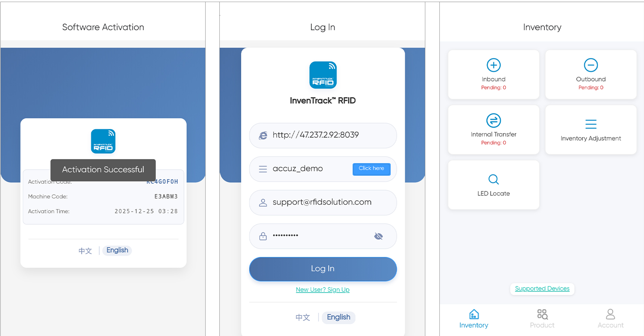644x336 pixels.
Task: Open the Outbound minus icon
Action: click(x=591, y=65)
